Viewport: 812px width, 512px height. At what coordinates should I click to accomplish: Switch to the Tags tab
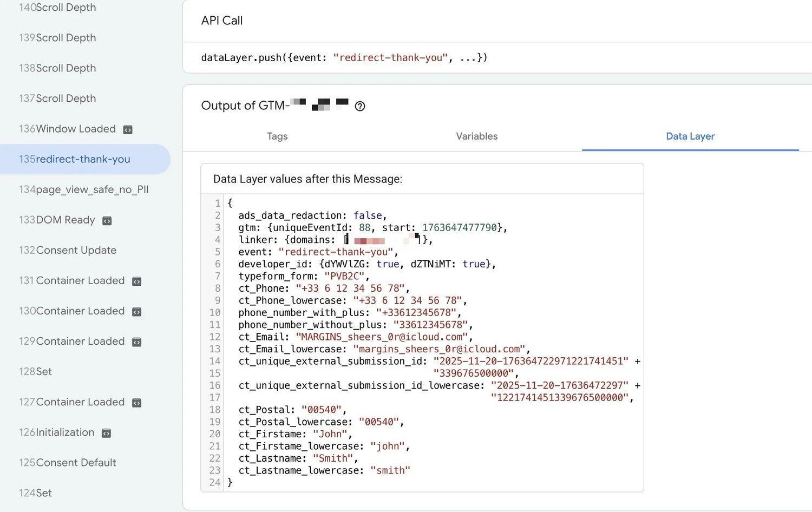277,136
